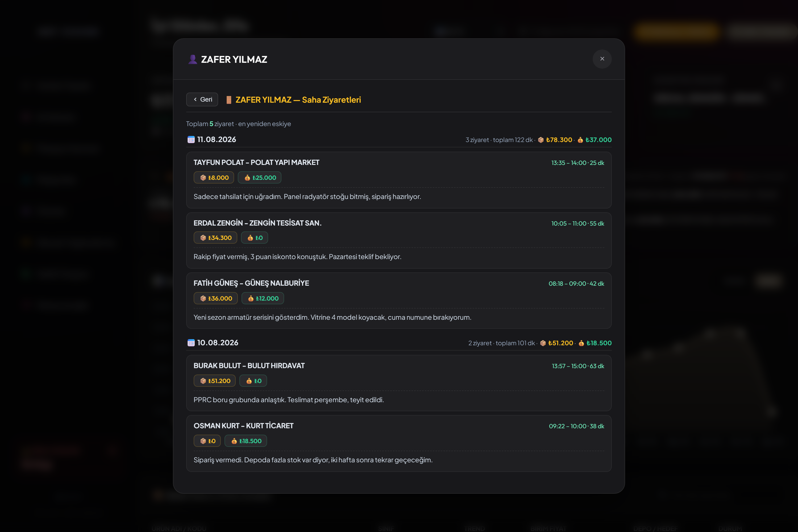This screenshot has height=532, width=798.
Task: Open the ERDAL ZENGİN visit card
Action: [x=399, y=240]
